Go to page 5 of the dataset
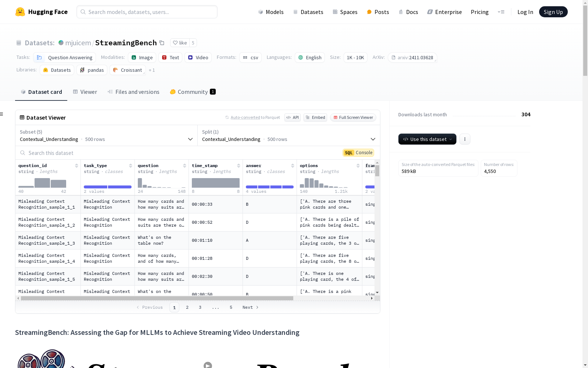This screenshot has width=588, height=368. (231, 307)
